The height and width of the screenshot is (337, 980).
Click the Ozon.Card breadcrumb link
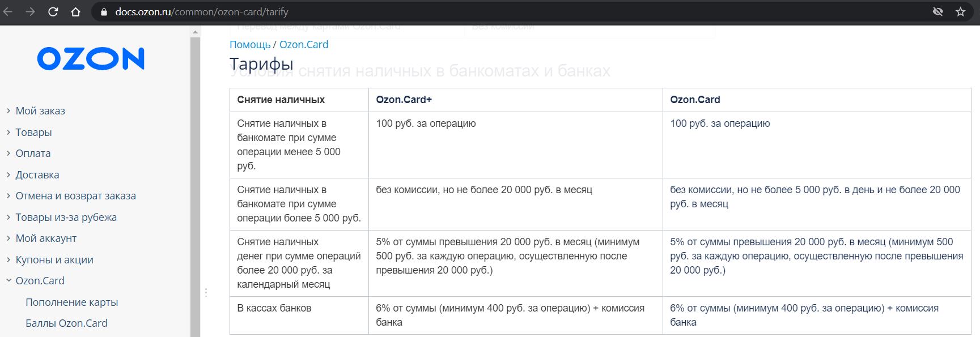304,45
